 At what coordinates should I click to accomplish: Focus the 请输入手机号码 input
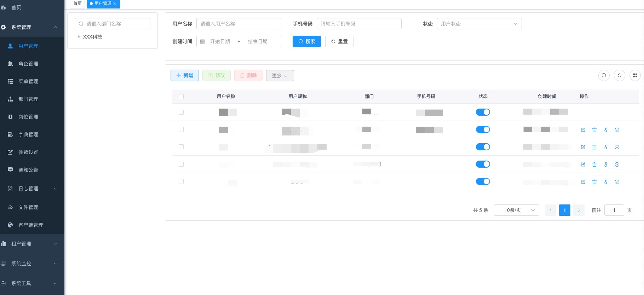point(359,24)
